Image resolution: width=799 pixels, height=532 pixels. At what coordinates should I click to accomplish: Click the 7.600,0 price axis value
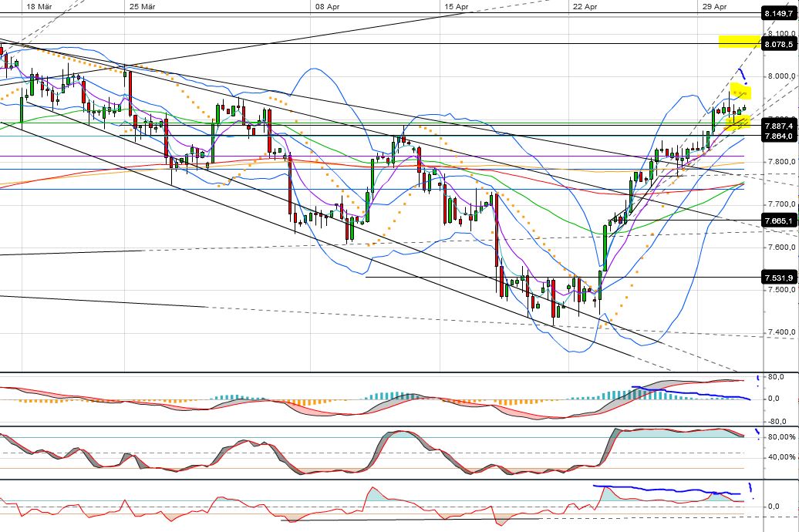(782, 247)
